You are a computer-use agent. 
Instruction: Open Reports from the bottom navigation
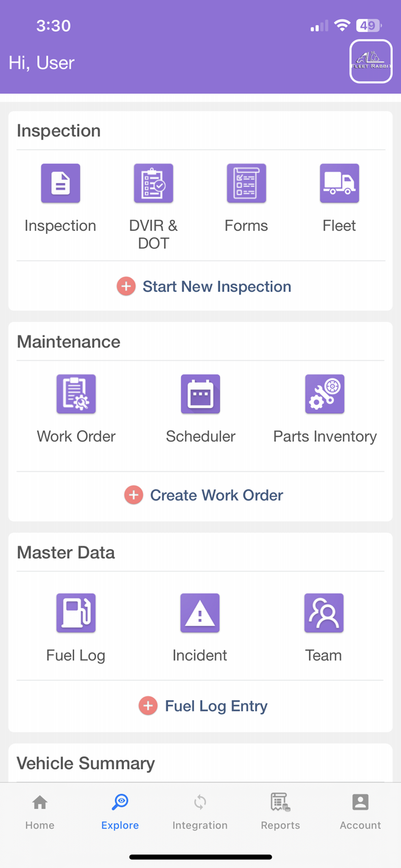click(280, 810)
